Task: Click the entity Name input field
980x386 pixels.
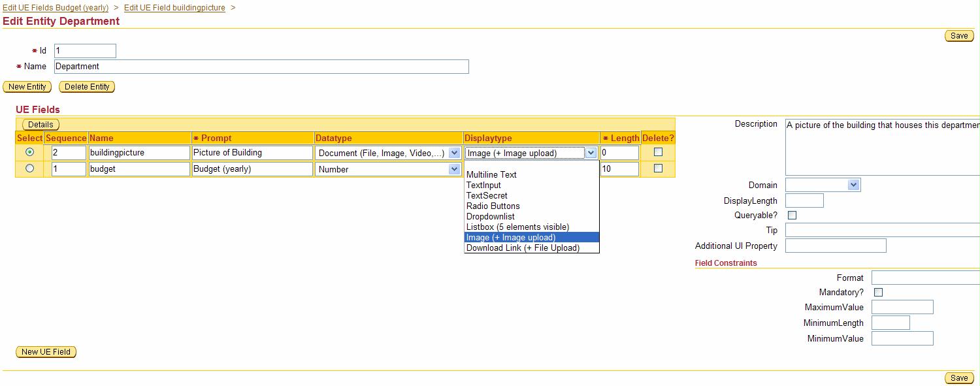Action: 261,67
